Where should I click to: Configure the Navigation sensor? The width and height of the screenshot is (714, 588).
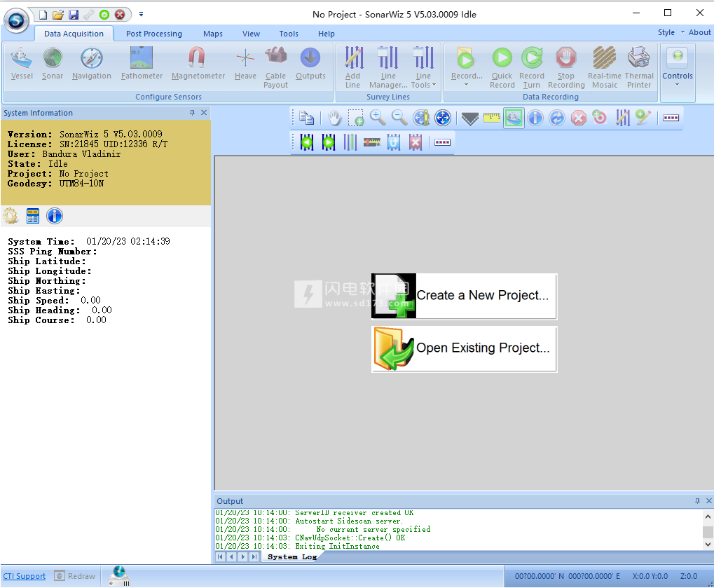pos(92,64)
